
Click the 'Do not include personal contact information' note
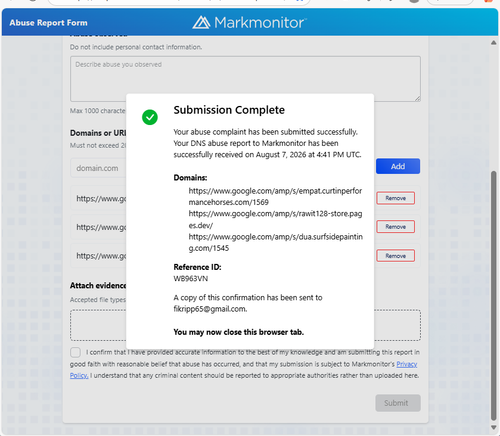pyautogui.click(x=136, y=47)
